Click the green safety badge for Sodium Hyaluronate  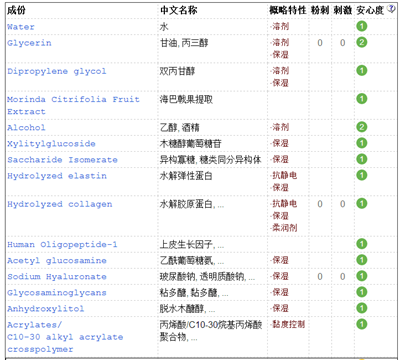point(362,276)
